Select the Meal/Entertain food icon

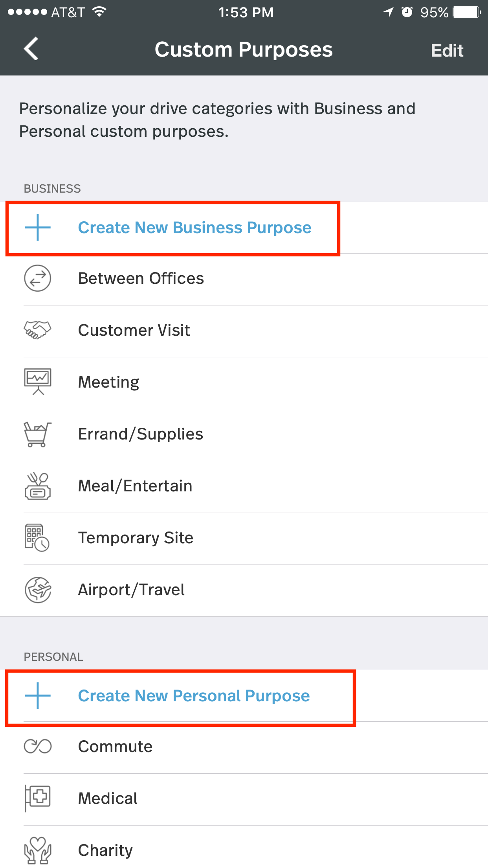point(38,486)
